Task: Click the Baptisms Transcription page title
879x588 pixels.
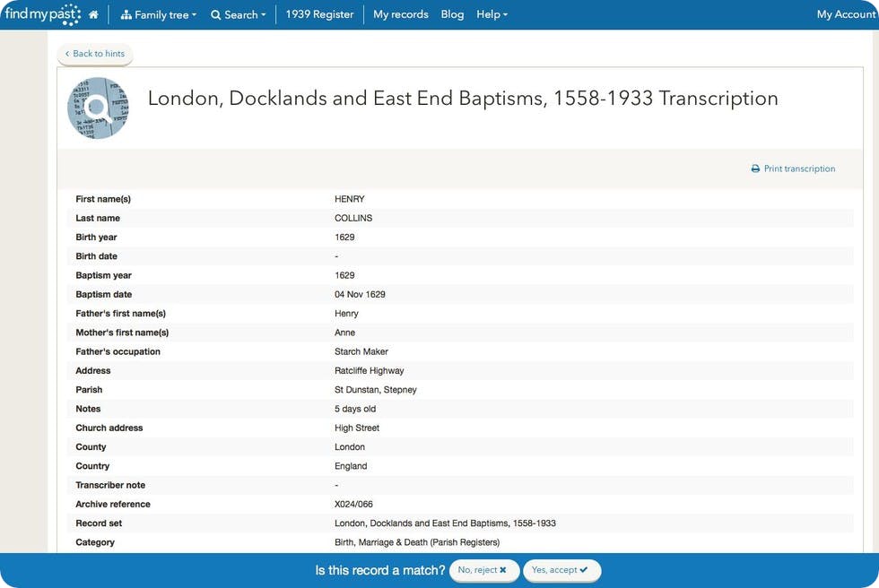Action: point(463,99)
